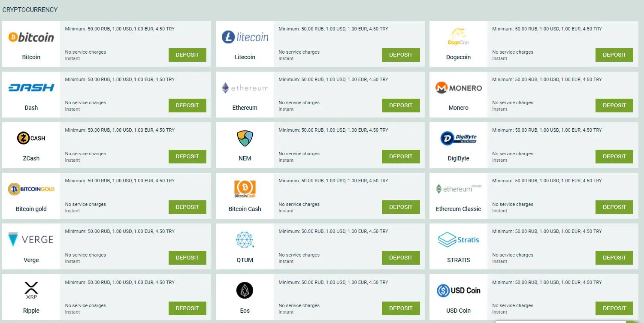Select the Dash logo

(x=31, y=88)
